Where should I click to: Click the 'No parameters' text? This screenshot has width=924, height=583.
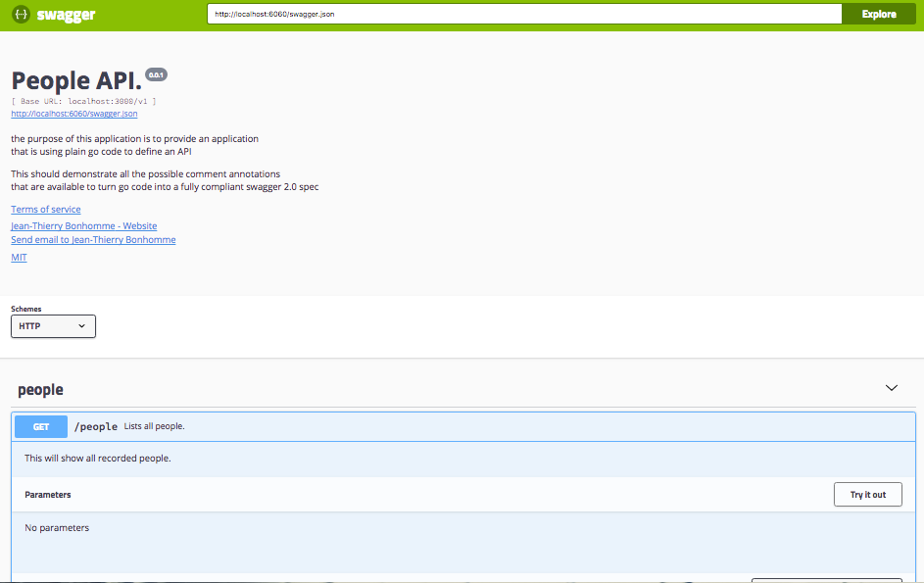coord(57,527)
